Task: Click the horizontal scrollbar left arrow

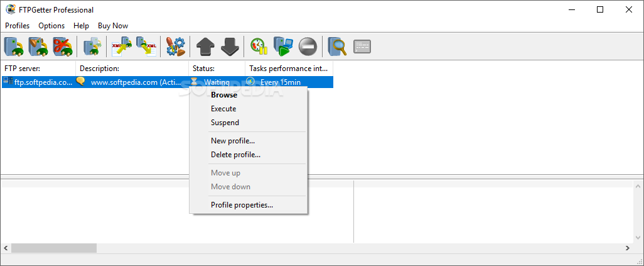Action: pyautogui.click(x=6, y=248)
